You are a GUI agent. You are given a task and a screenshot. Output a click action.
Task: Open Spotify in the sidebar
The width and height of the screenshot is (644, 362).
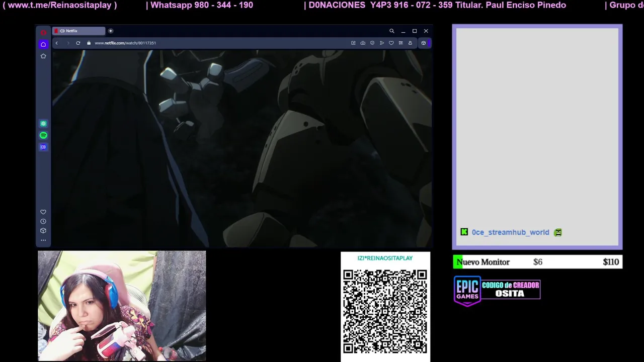click(43, 135)
